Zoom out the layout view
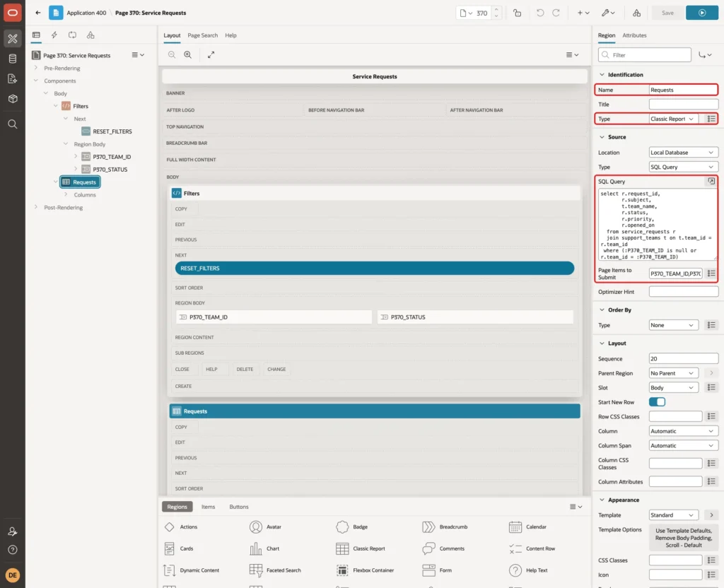 click(x=172, y=54)
